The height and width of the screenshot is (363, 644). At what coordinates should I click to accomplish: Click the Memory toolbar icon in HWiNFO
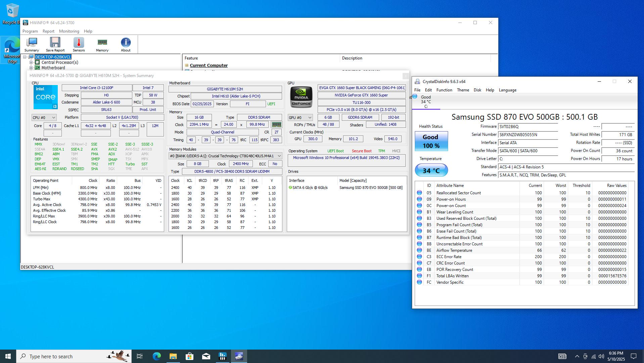(x=102, y=44)
